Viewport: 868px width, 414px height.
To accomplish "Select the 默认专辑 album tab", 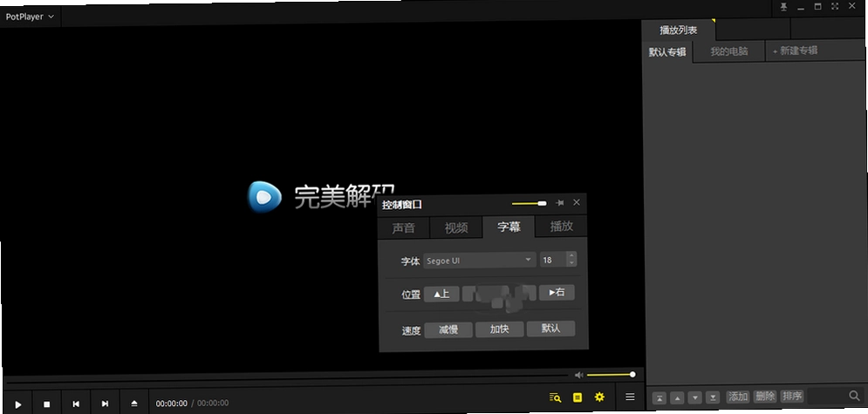I will coord(667,52).
